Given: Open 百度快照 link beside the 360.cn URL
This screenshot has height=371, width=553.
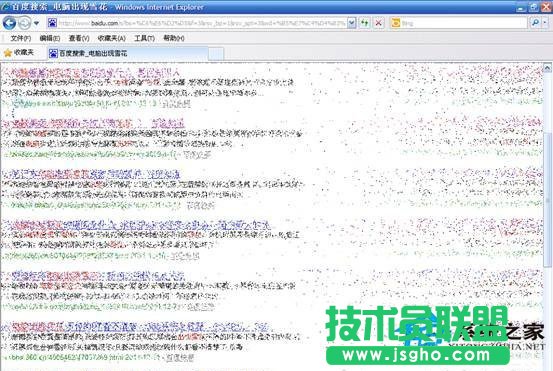Looking at the screenshot, I should [x=180, y=358].
